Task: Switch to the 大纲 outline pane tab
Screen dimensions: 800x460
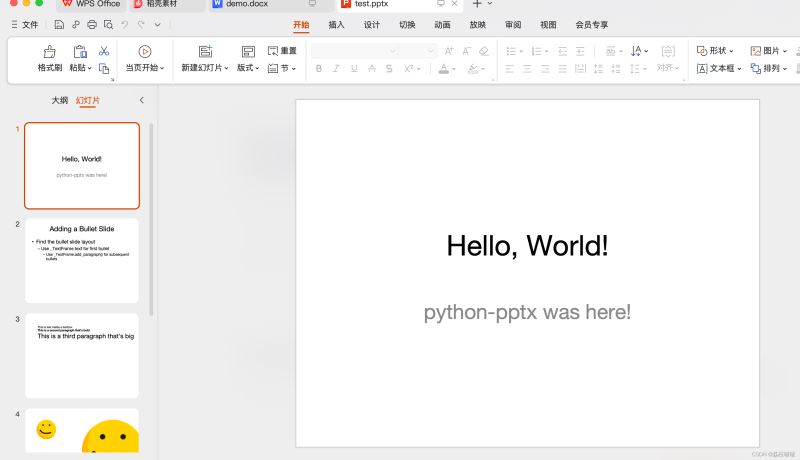Action: point(60,100)
